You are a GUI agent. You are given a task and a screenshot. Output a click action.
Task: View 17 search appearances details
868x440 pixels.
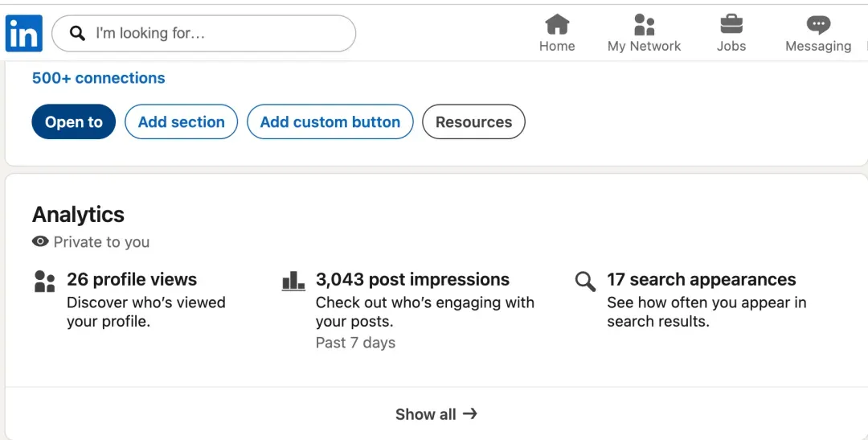pyautogui.click(x=702, y=279)
